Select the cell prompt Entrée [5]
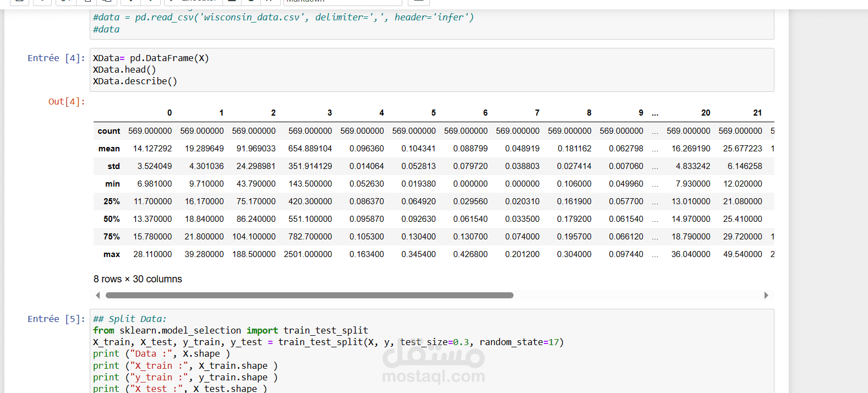The image size is (868, 393). 57,319
